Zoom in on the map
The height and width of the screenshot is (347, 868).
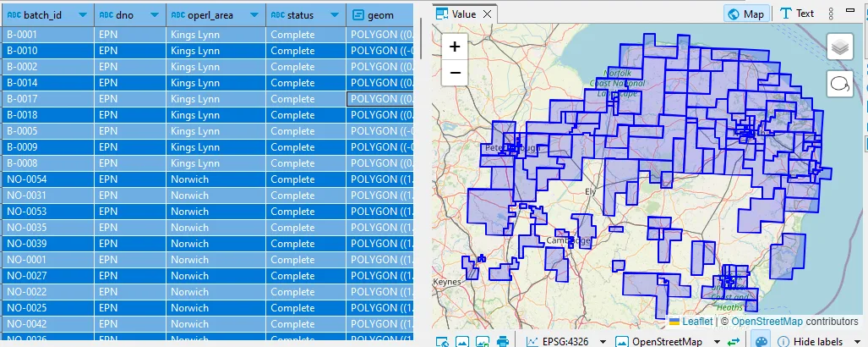pyautogui.click(x=455, y=47)
